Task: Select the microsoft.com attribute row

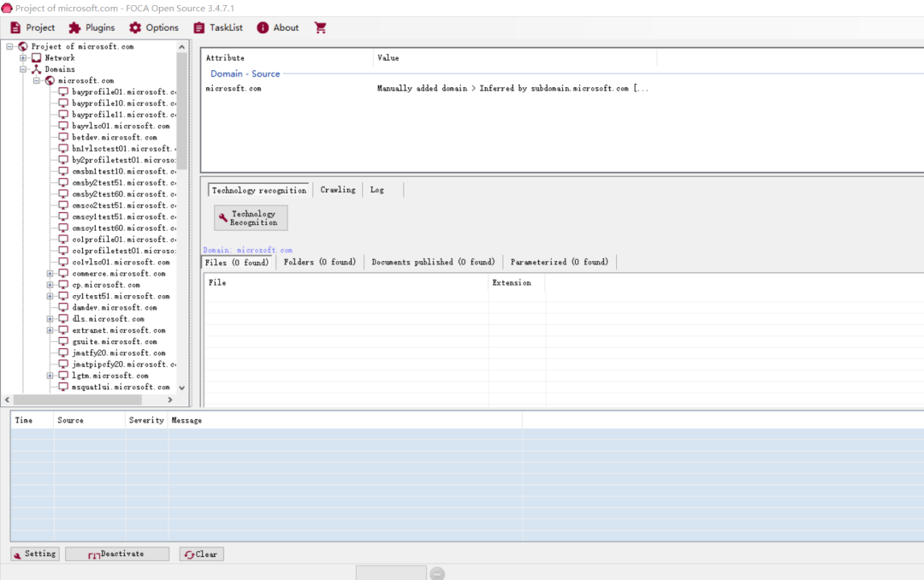Action: tap(429, 88)
